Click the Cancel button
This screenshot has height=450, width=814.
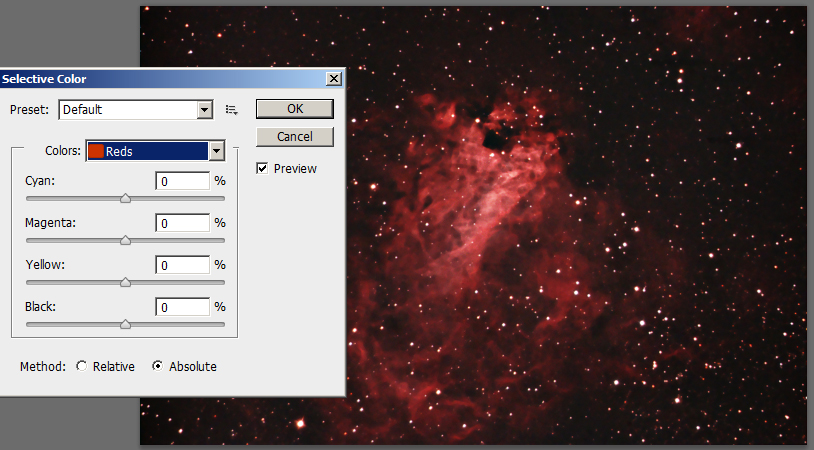(x=295, y=137)
